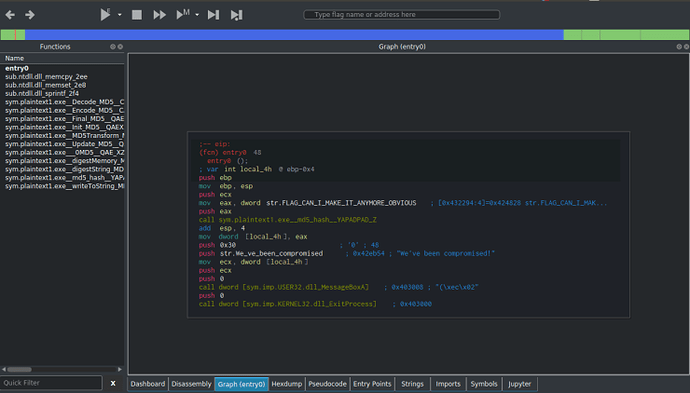Image resolution: width=690 pixels, height=393 pixels.
Task: Switch to the Strings tab
Action: pyautogui.click(x=412, y=384)
